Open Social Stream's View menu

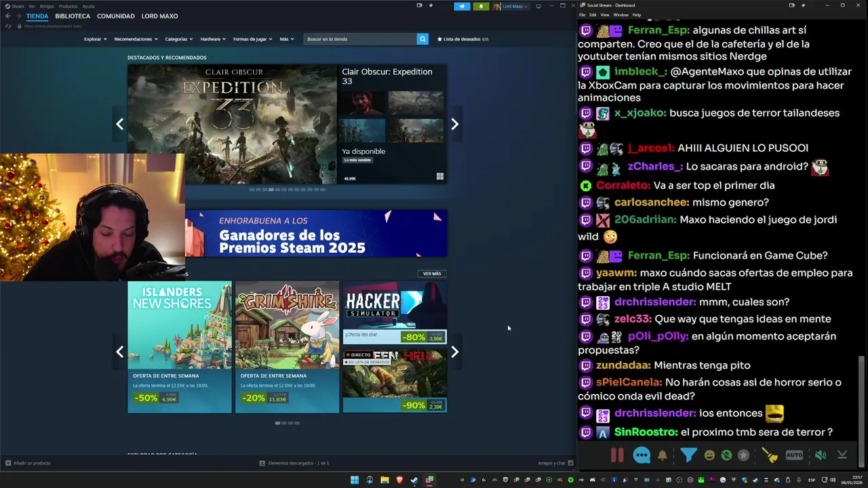point(604,15)
